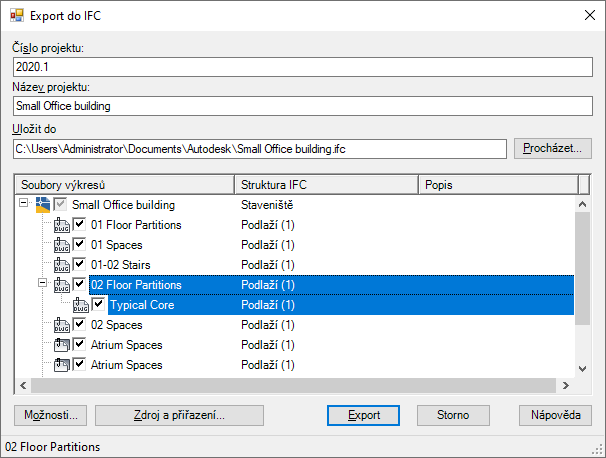Toggle the 01-02 Stairs checkbox
Screen dimensions: 606x458
[80, 265]
